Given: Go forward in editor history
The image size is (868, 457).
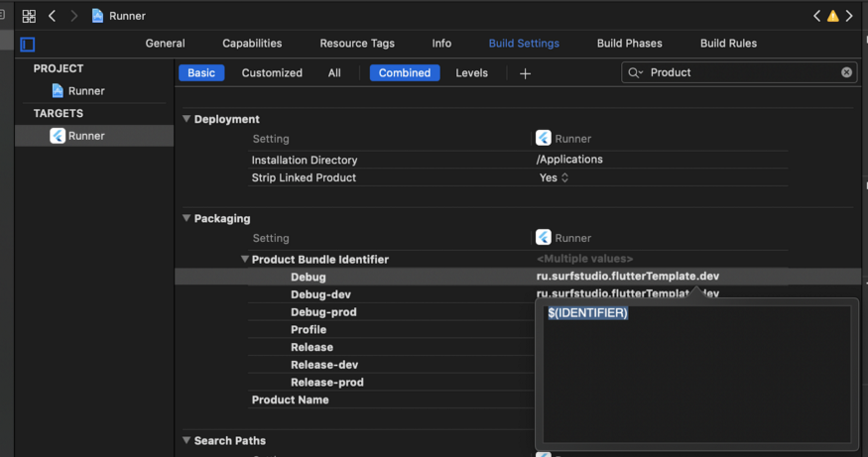Looking at the screenshot, I should tap(73, 16).
